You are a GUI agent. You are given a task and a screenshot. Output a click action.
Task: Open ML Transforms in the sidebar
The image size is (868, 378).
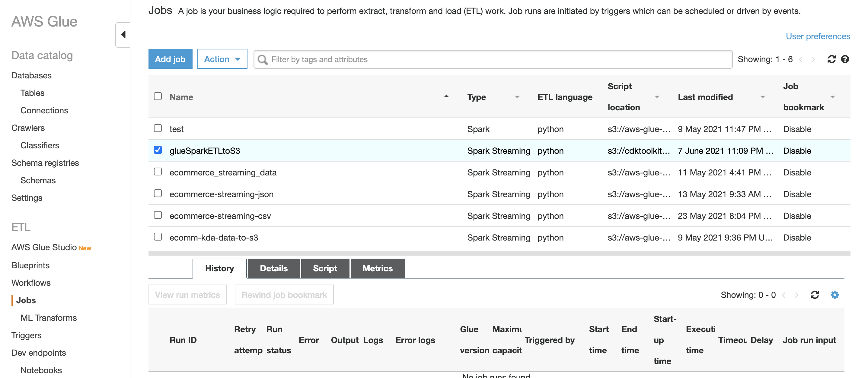click(x=49, y=318)
